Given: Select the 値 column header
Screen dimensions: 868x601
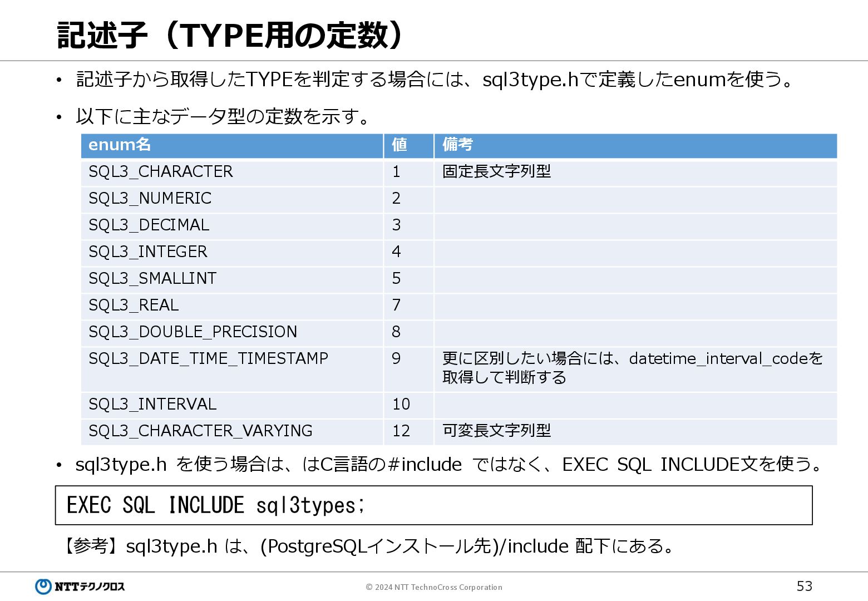Looking at the screenshot, I should 408,146.
